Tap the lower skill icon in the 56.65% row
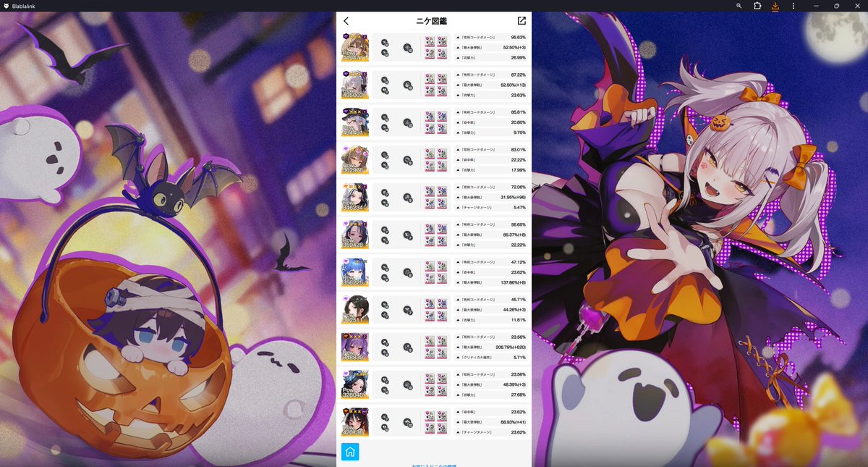The image size is (868, 467). [x=385, y=240]
